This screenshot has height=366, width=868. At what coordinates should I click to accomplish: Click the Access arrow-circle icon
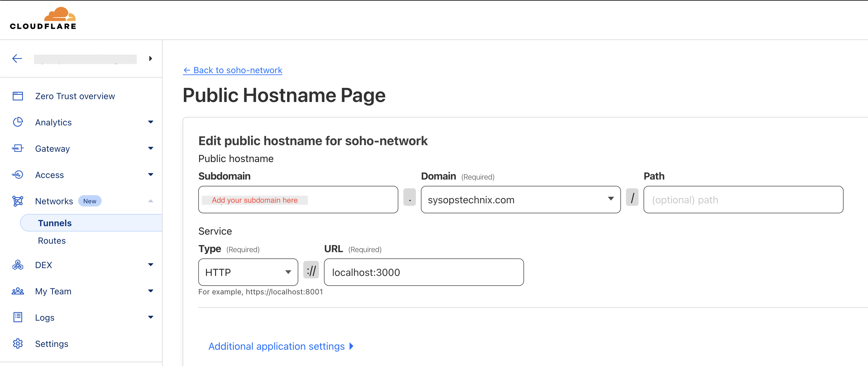coord(18,175)
